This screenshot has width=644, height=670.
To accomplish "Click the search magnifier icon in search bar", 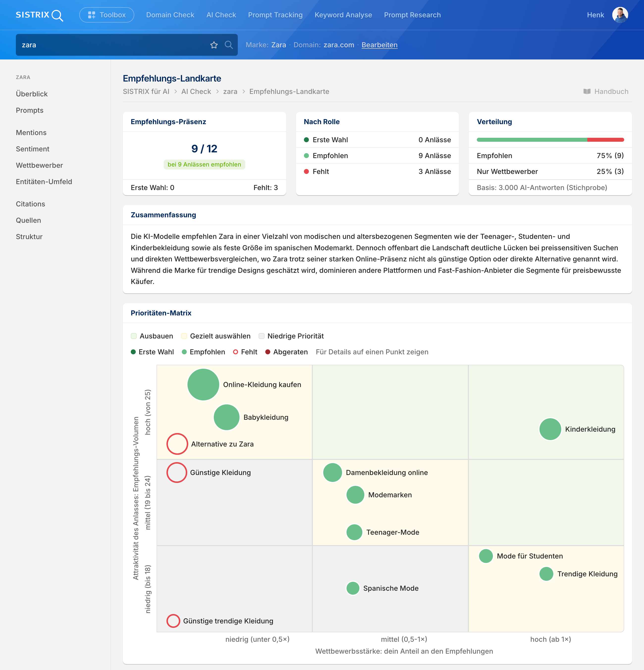I will [229, 45].
